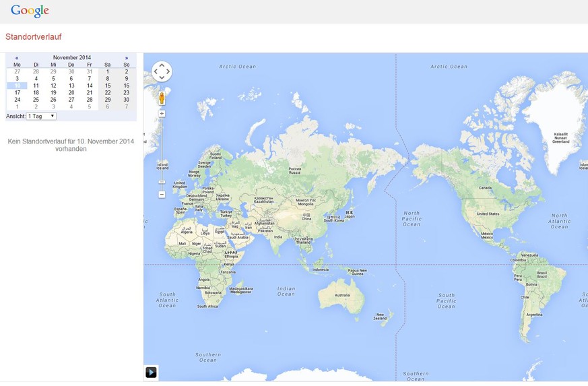Click greyed-out December 7 date

tap(126, 106)
